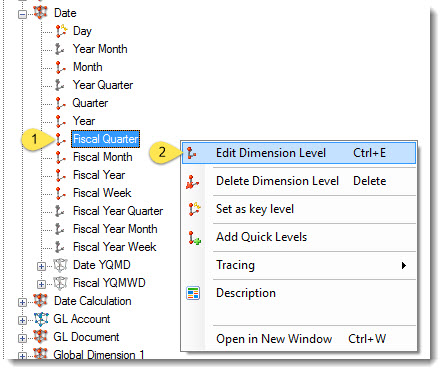The height and width of the screenshot is (374, 445).
Task: Select the Date YQMD label
Action: [x=102, y=265]
